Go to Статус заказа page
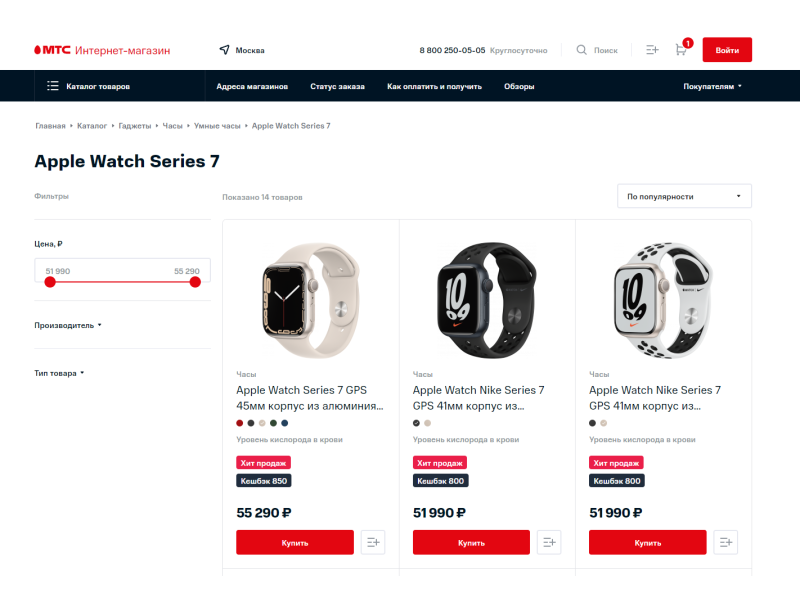This screenshot has width=800, height=610. tap(337, 86)
